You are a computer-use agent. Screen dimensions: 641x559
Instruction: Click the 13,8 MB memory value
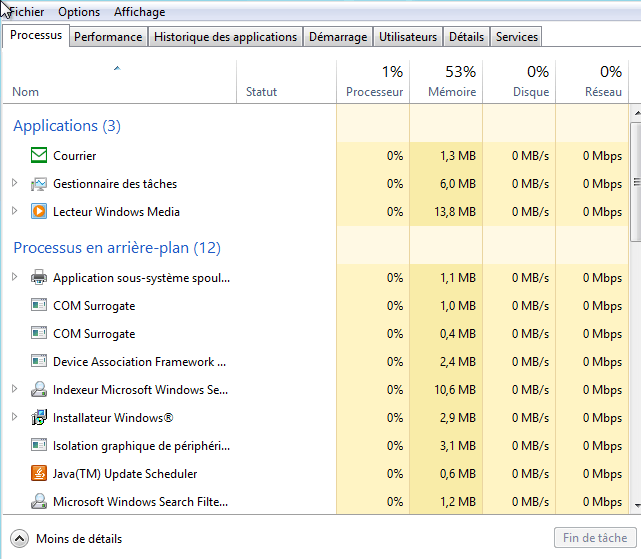tap(455, 211)
